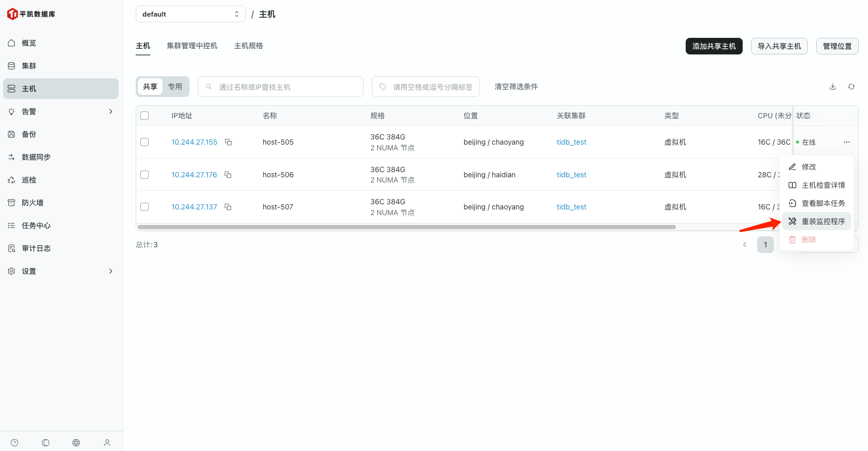Click the refresh icon above the table
This screenshot has height=451, width=868.
(851, 87)
